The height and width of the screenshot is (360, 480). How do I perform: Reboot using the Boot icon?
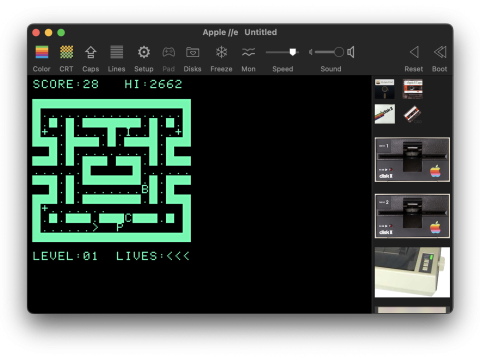tap(440, 52)
